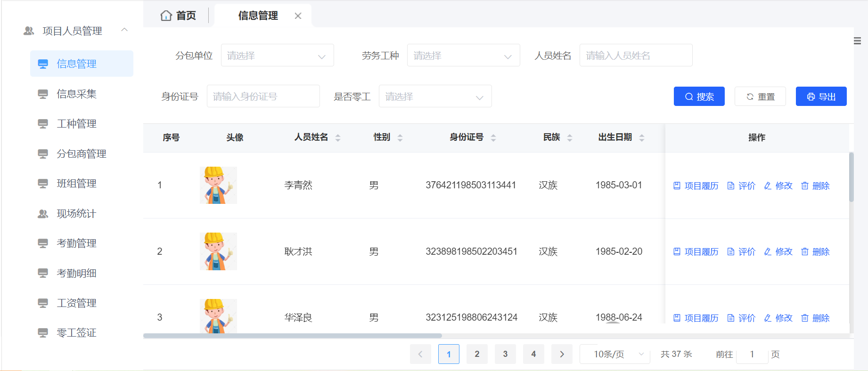Screen dimensions: 868x371
Task: Open the 是否零工 dropdown
Action: [435, 97]
